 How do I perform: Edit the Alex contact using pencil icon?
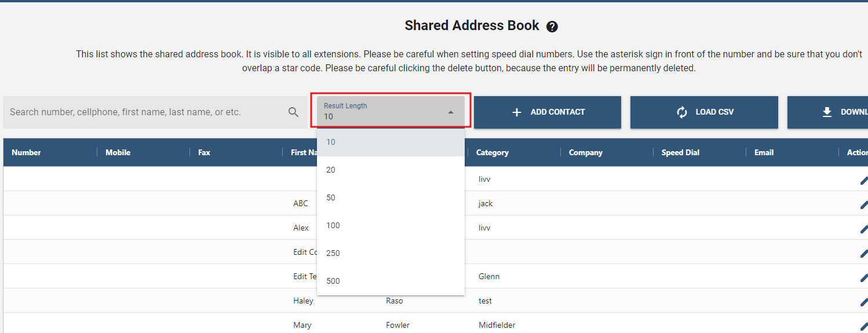coord(863,229)
